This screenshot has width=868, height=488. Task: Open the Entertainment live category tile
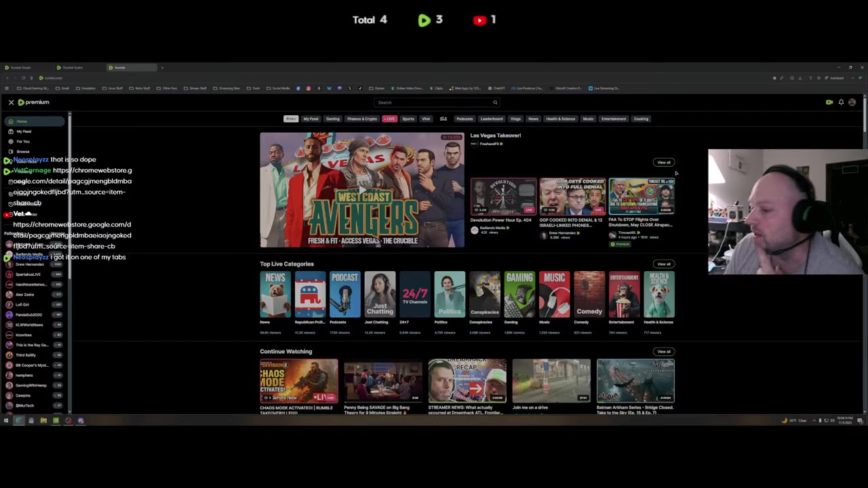[624, 294]
